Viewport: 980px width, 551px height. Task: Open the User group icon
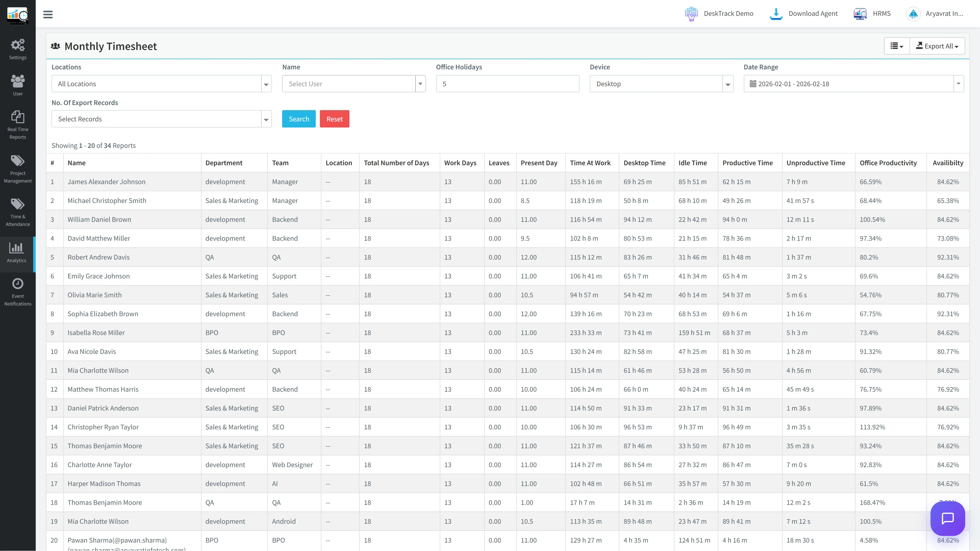pos(18,81)
